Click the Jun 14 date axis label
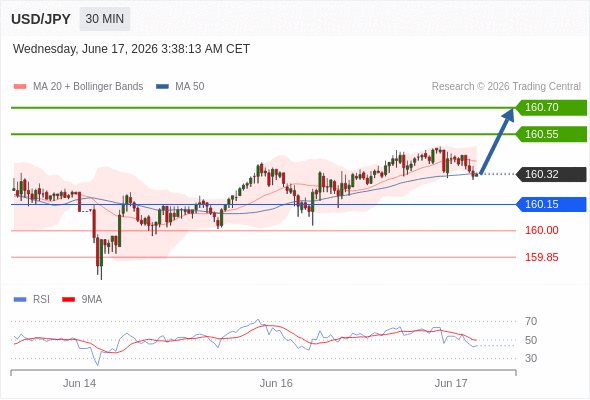This screenshot has height=400, width=590. click(x=79, y=383)
